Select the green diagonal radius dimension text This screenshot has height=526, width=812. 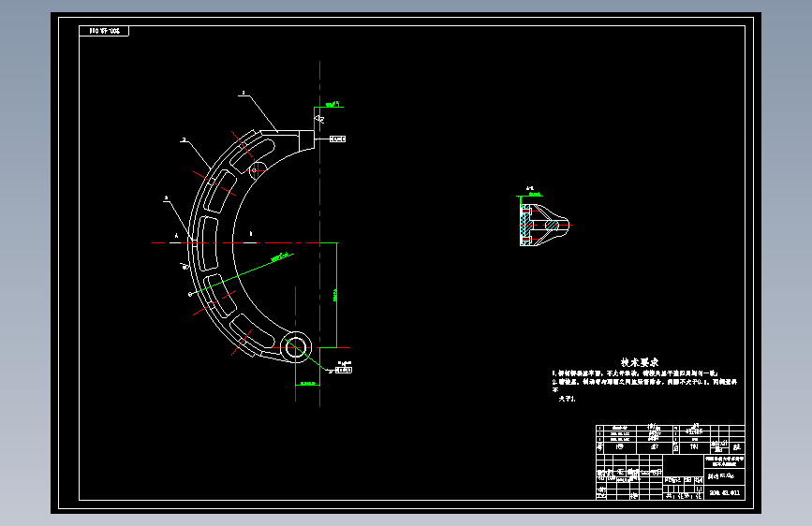(x=280, y=256)
